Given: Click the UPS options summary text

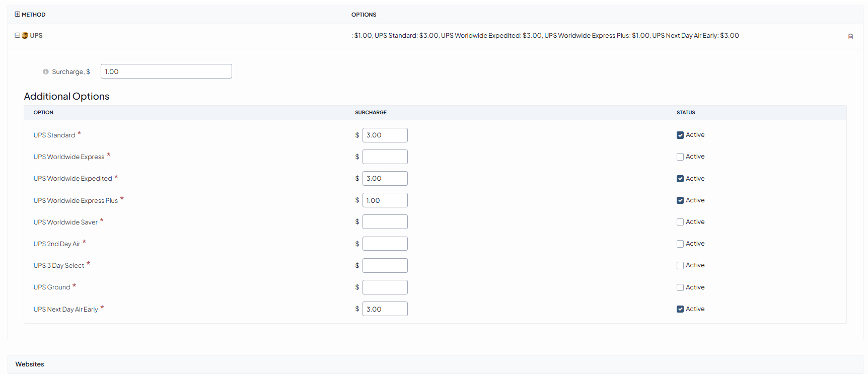Looking at the screenshot, I should pyautogui.click(x=545, y=36).
